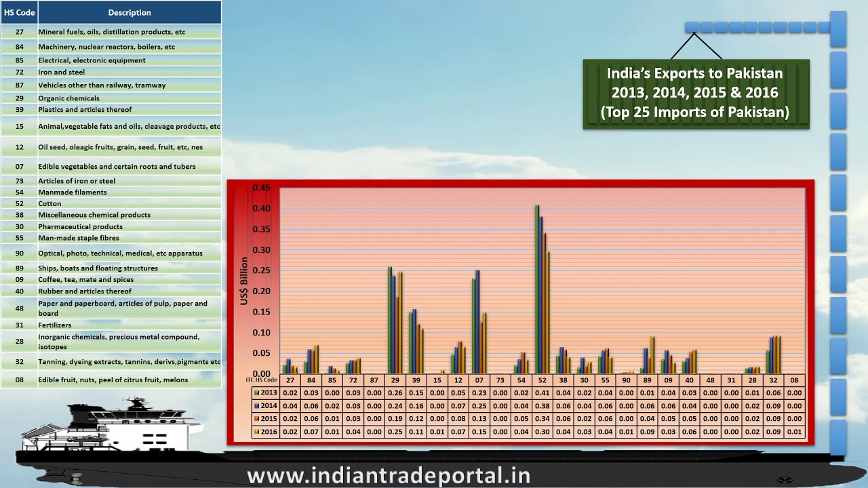Click the 0.16 cell for code 39 in 2014
The image size is (868, 488).
click(x=416, y=406)
